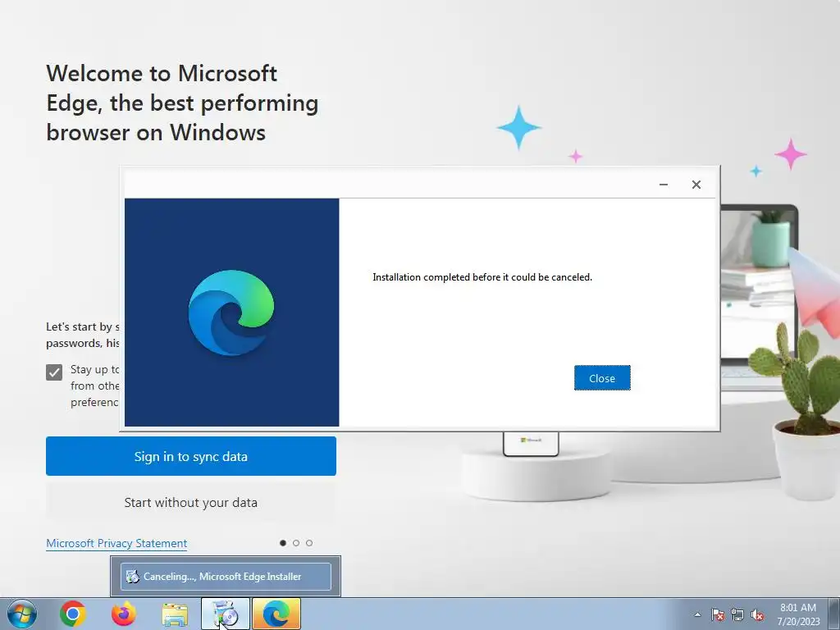
Task: Select the Canceling... Microsoft Edge Installer preview
Action: pos(226,577)
